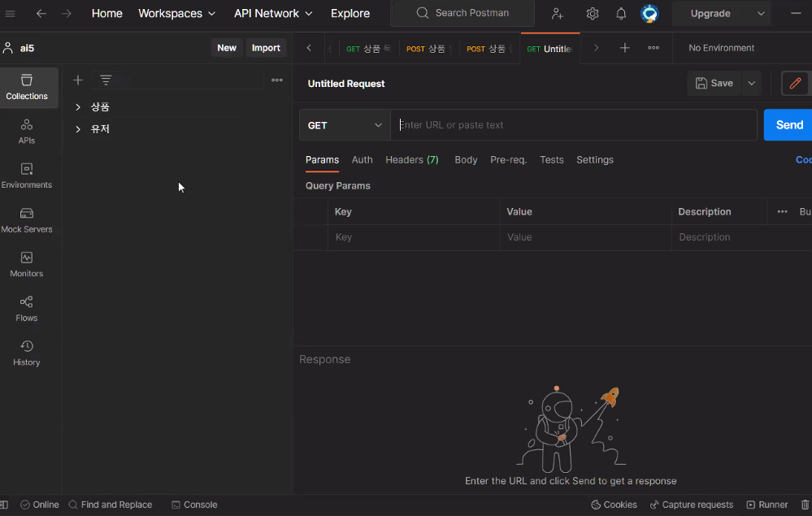Toggle the sidebar icon in status bar
812x516 pixels.
pos(4,505)
